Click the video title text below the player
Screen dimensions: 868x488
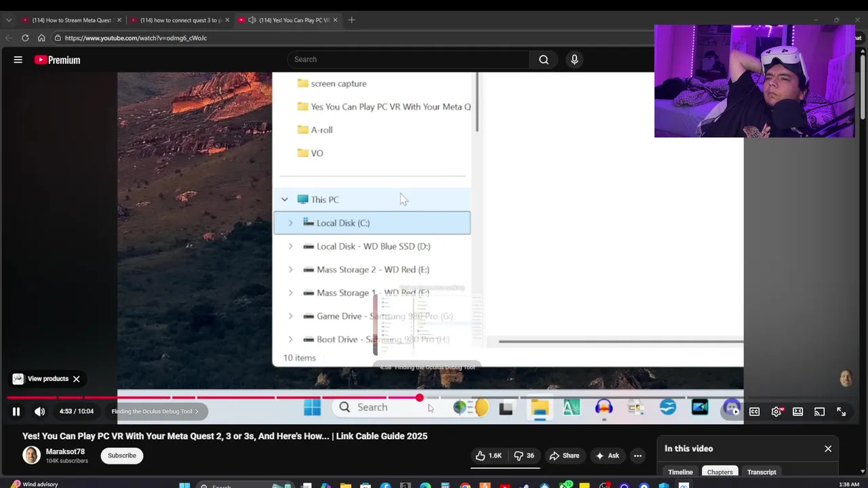click(225, 436)
